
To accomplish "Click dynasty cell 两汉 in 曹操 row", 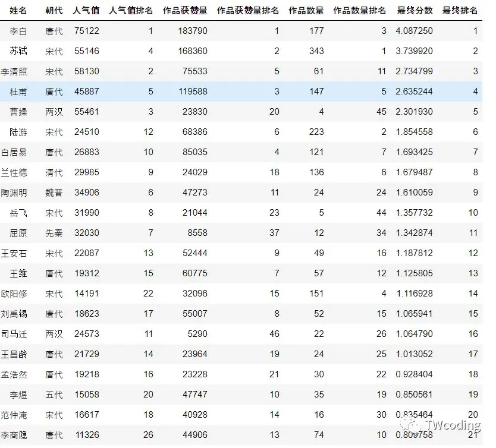I will [54, 112].
